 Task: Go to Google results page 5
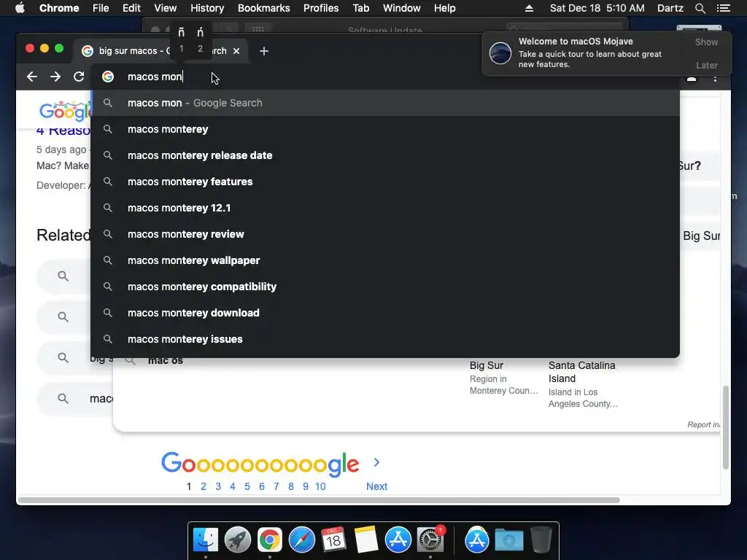tap(247, 486)
